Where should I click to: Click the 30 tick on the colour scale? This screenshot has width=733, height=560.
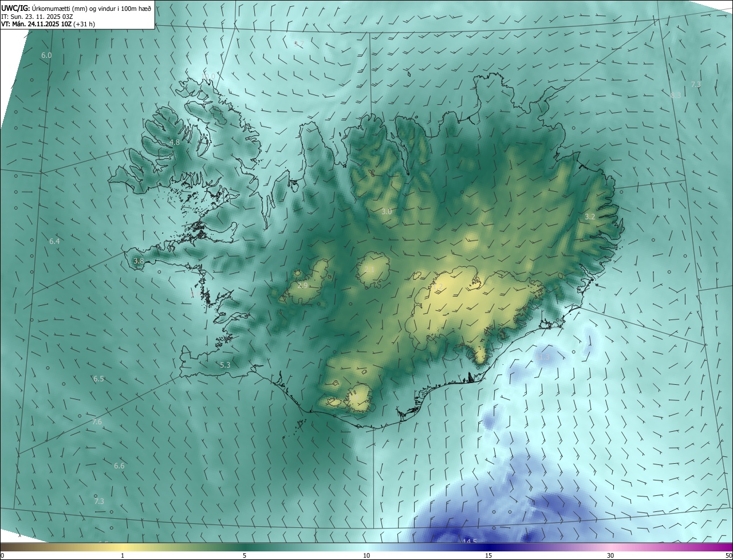[x=610, y=555]
